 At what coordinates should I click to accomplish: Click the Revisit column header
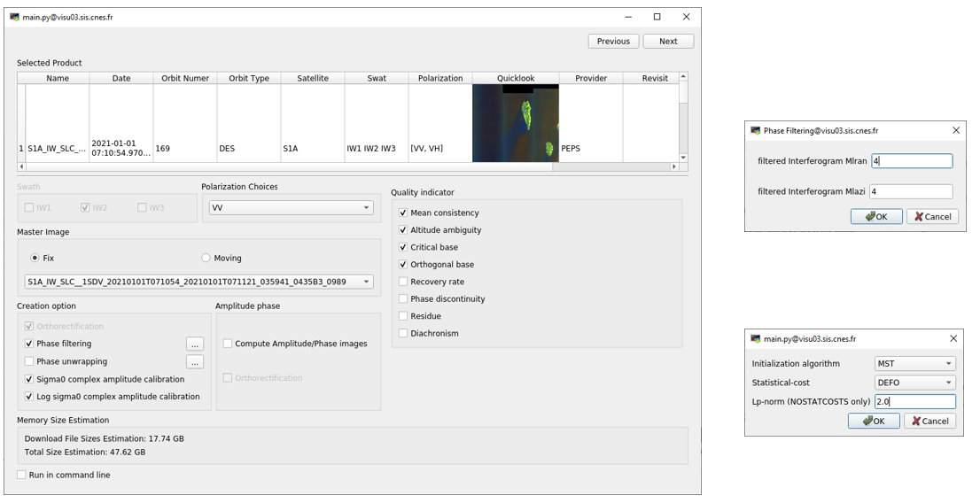pyautogui.click(x=651, y=78)
